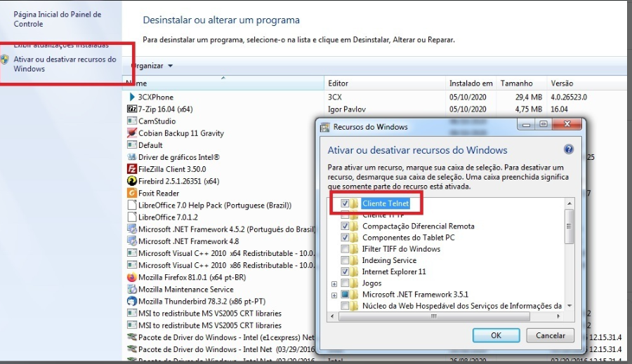Enable the Jogos checkbox
The width and height of the screenshot is (632, 364).
coord(345,283)
